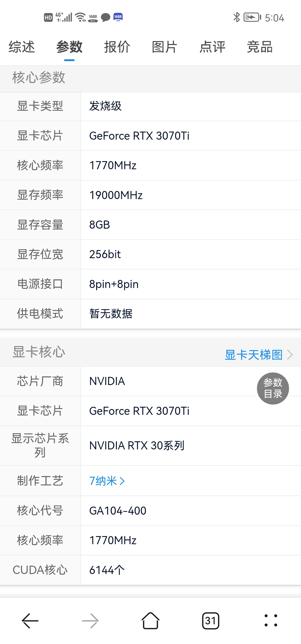This screenshot has height=644, width=301.
Task: Select the 竞品 tab
Action: (260, 47)
